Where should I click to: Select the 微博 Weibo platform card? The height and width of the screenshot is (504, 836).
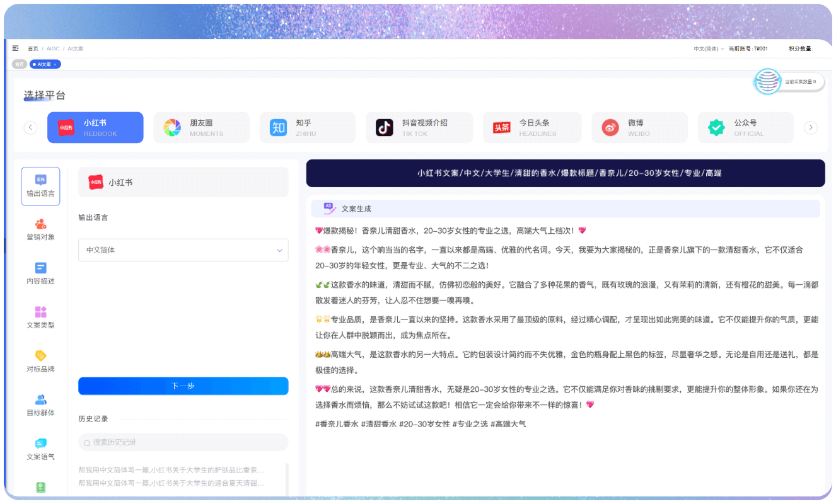pos(639,128)
